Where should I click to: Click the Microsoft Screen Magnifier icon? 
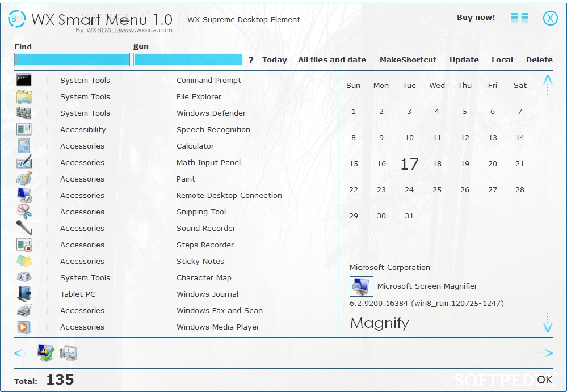pyautogui.click(x=361, y=286)
